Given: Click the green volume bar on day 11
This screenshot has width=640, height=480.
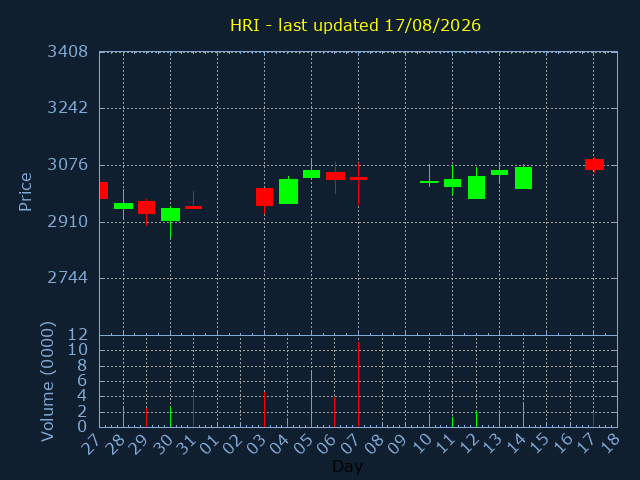Looking at the screenshot, I should pyautogui.click(x=453, y=422).
